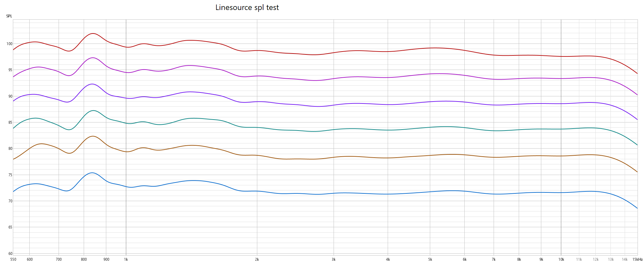Click the 5k frequency axis label
This screenshot has width=644, height=263.
click(430, 259)
